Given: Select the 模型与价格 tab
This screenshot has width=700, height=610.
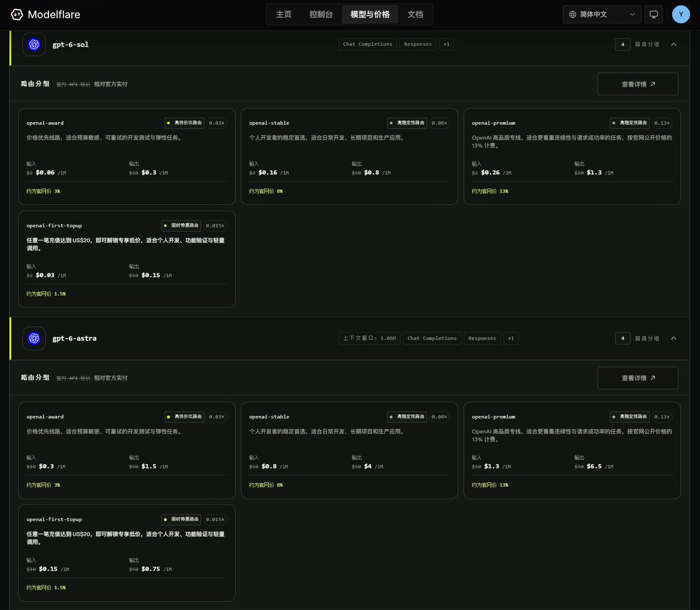Looking at the screenshot, I should (370, 14).
